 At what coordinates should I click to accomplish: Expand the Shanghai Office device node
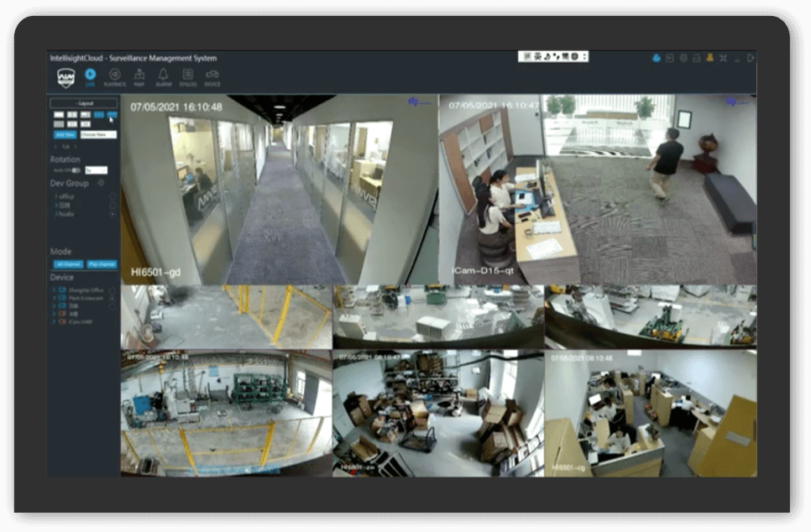pos(55,289)
